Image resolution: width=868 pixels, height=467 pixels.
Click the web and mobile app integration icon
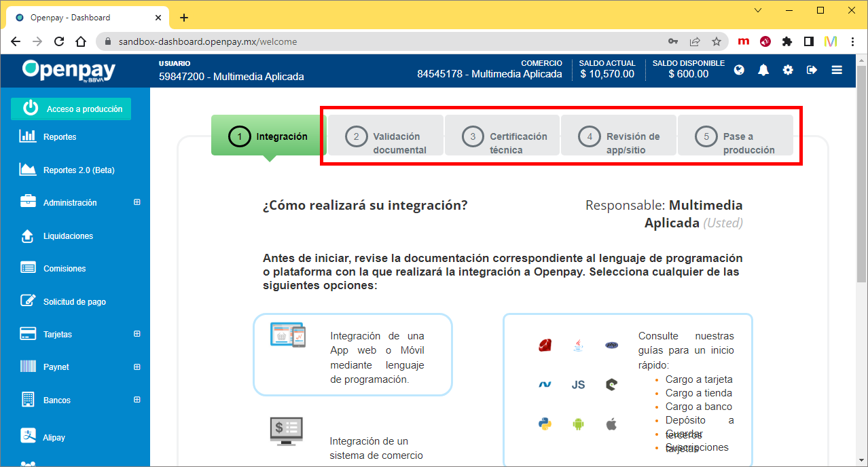[288, 335]
